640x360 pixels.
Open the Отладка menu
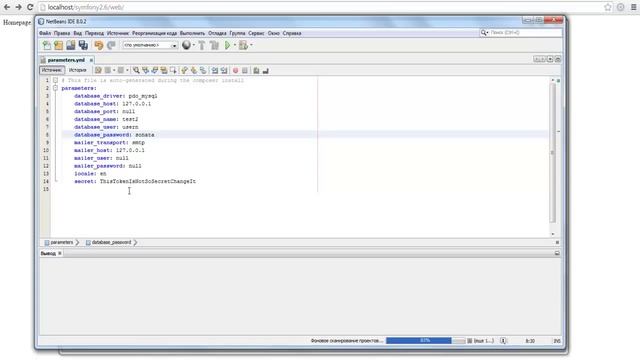coord(217,33)
